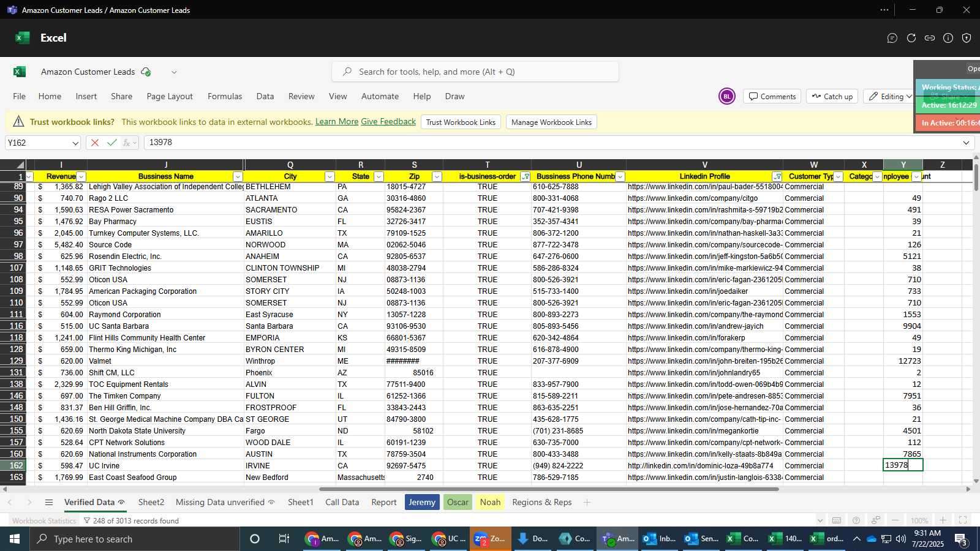This screenshot has height=551, width=980.
Task: Add a new sheet with plus icon
Action: pos(587,502)
